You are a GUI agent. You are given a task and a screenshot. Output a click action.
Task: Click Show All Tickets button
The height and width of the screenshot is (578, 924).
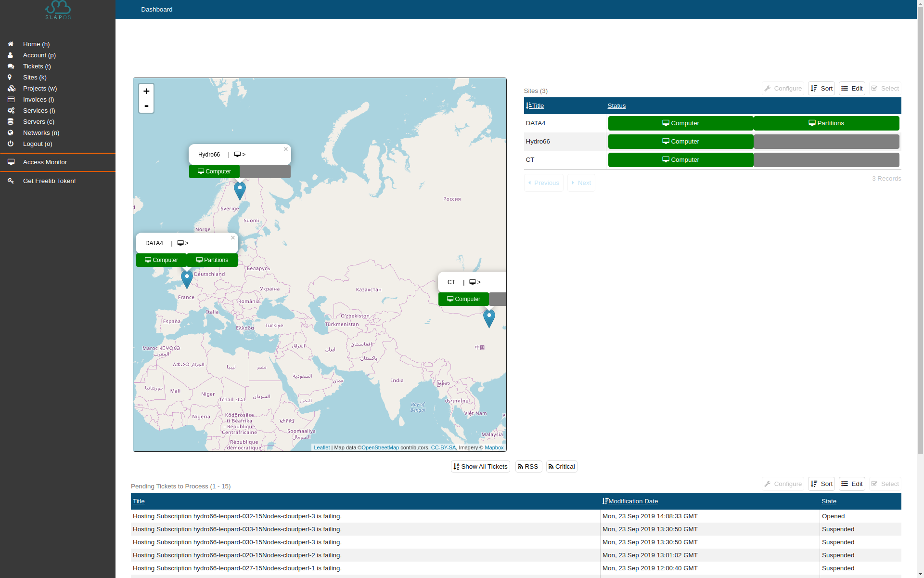coord(480,466)
